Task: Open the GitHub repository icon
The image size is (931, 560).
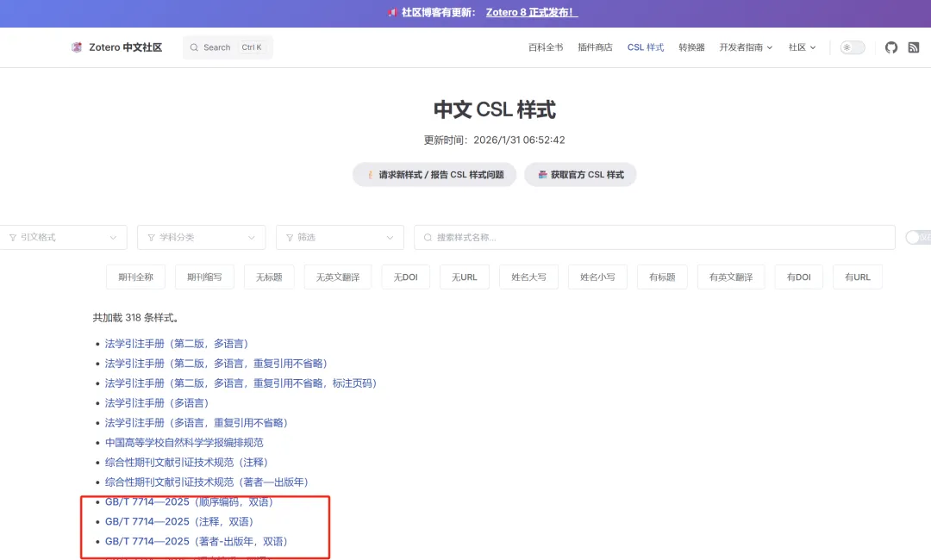Action: (x=891, y=47)
